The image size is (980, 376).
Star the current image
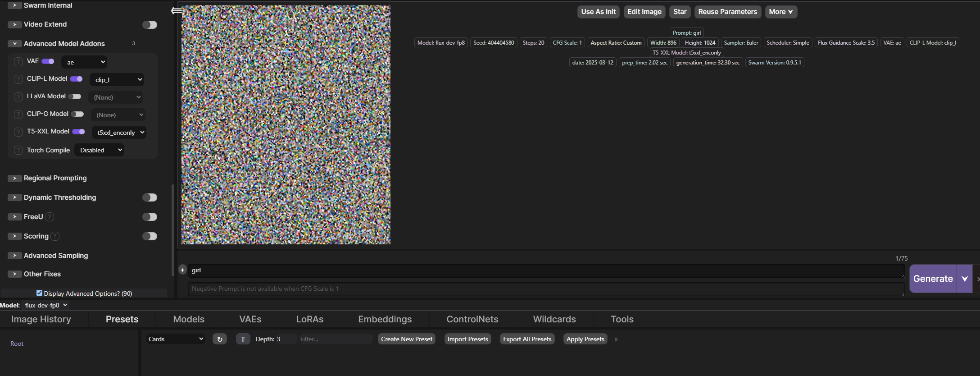tap(680, 12)
